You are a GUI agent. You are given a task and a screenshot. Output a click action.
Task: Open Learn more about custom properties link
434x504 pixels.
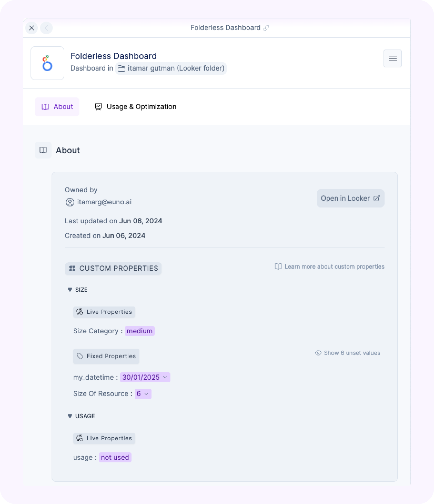[329, 266]
